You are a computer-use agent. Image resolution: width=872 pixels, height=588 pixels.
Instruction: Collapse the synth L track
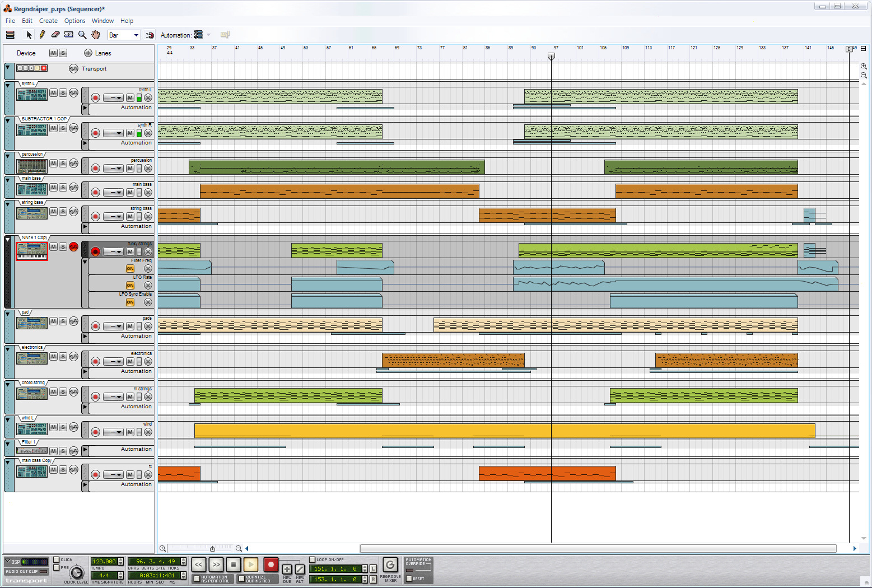pyautogui.click(x=8, y=85)
